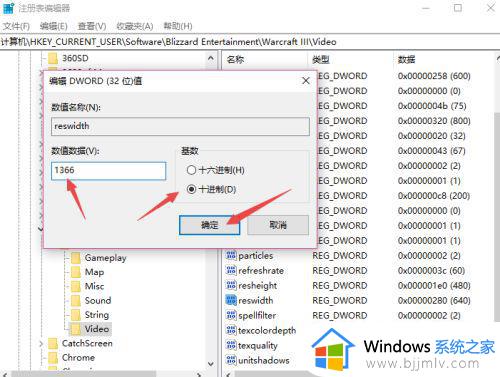This screenshot has height=377, width=500.
Task: Select the 360SD key in tree
Action: 75,58
